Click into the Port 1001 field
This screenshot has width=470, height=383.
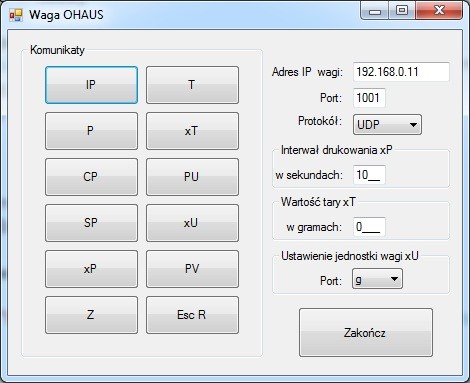[x=369, y=98]
